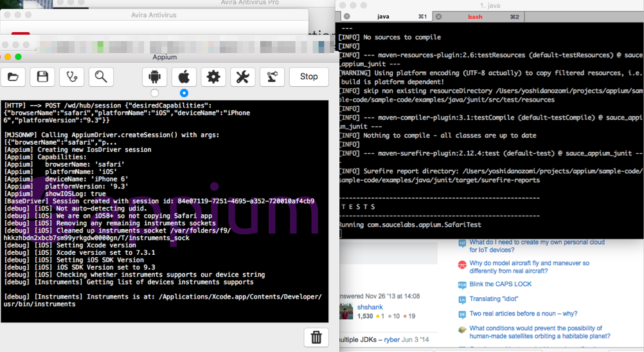Image resolution: width=644 pixels, height=352 pixels.
Task: Open the shshank user profile link
Action: click(370, 307)
